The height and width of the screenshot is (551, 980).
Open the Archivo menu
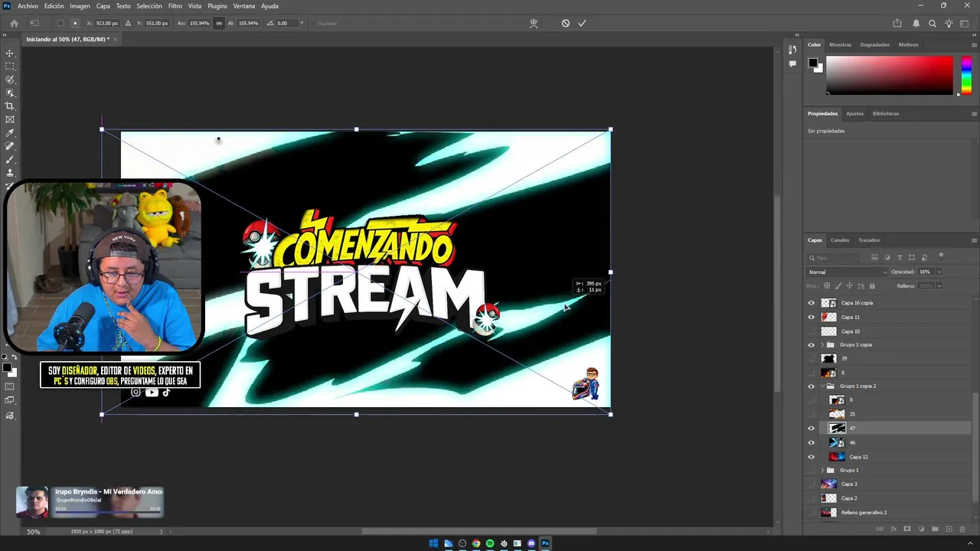click(x=28, y=6)
